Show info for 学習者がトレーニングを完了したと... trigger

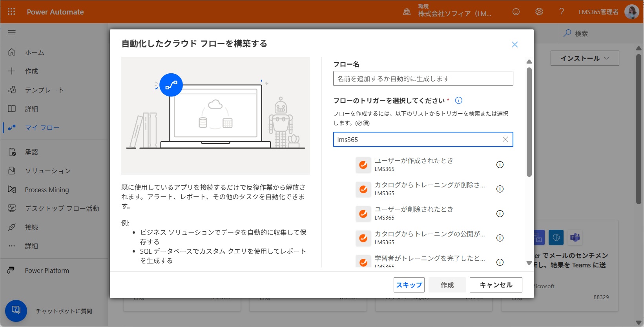click(x=500, y=262)
